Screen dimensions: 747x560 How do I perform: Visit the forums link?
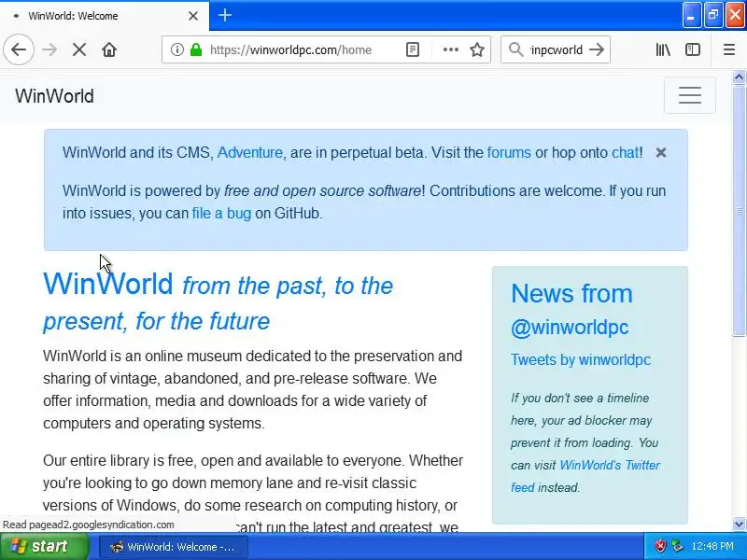coord(509,152)
